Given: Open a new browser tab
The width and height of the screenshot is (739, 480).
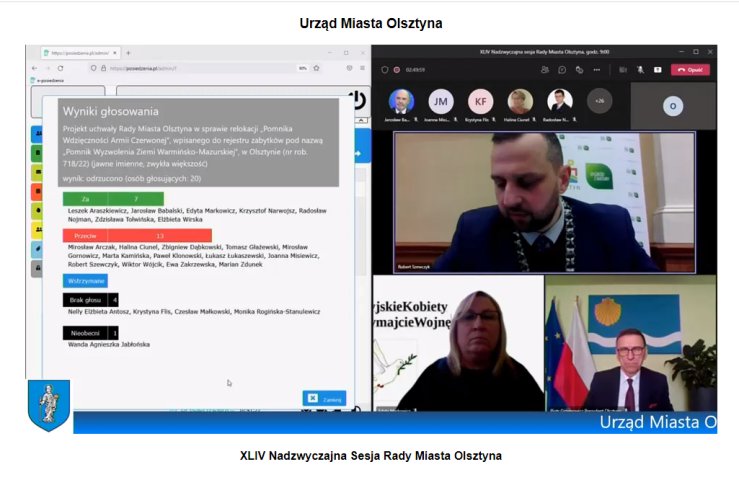Looking at the screenshot, I should pyautogui.click(x=128, y=53).
